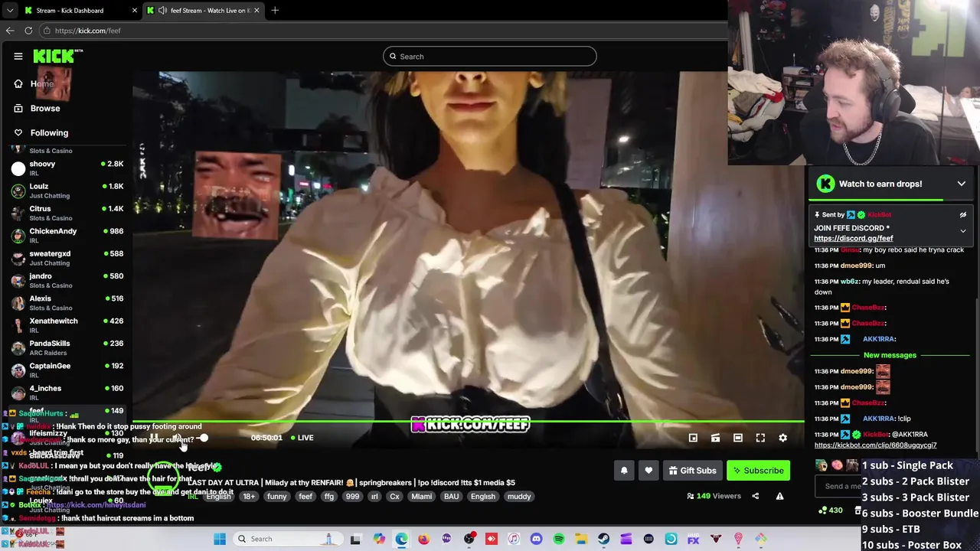Screen dimensions: 980x551
Task: Jump to LIVE in player
Action: tap(302, 438)
